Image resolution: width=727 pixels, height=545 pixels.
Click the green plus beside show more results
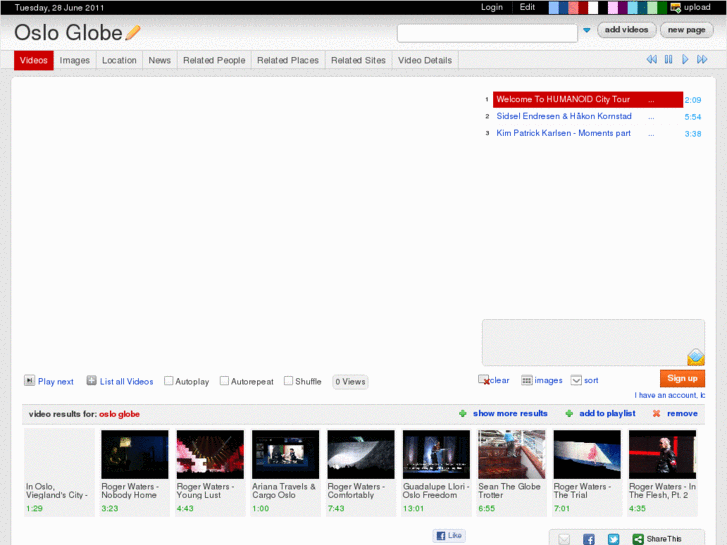click(462, 413)
